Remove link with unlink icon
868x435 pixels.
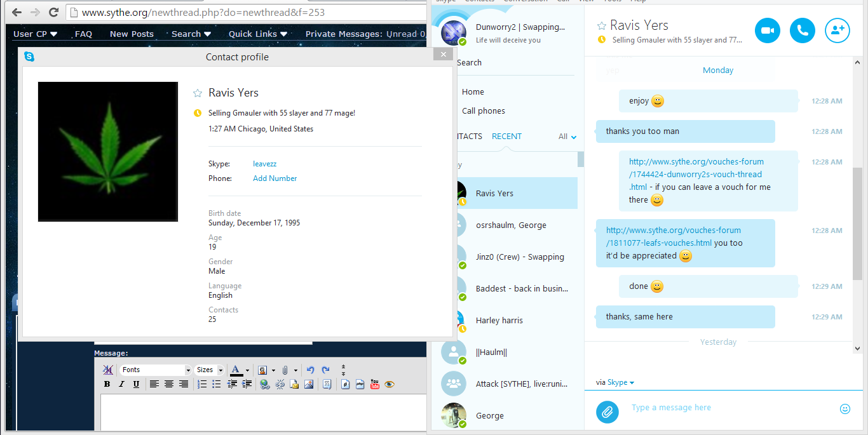[280, 384]
